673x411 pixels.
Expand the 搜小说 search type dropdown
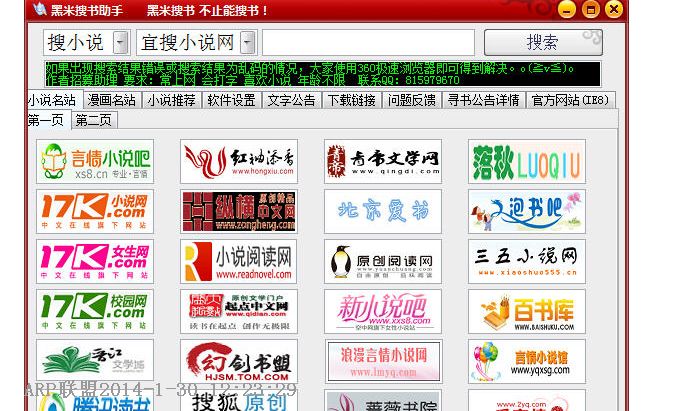(x=121, y=43)
